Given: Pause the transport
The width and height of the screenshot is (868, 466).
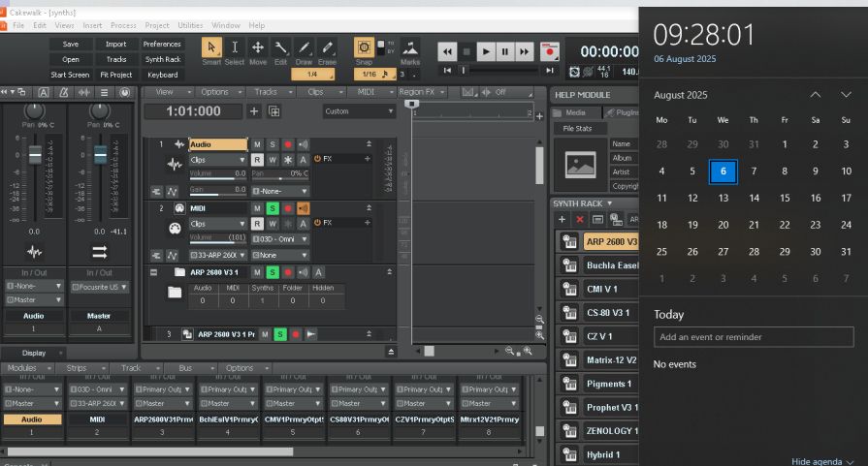Looking at the screenshot, I should [x=505, y=52].
